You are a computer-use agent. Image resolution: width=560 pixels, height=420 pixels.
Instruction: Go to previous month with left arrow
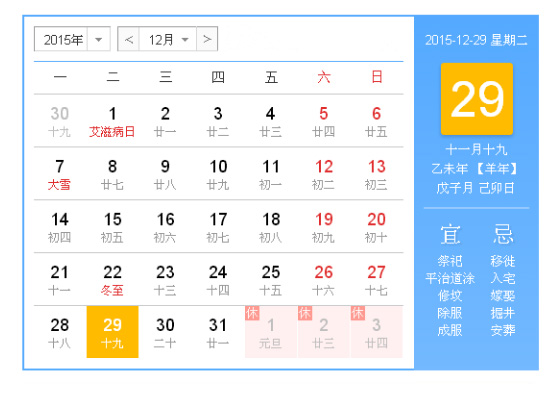click(129, 39)
